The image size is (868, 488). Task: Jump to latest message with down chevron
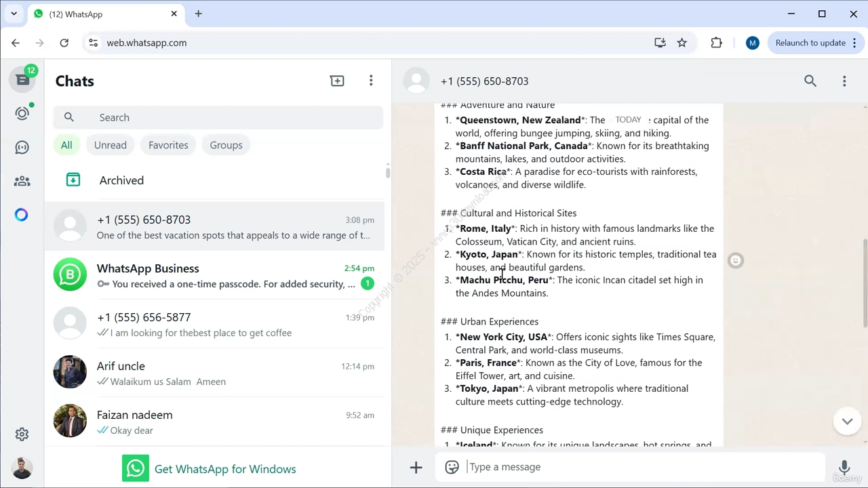[x=847, y=421]
